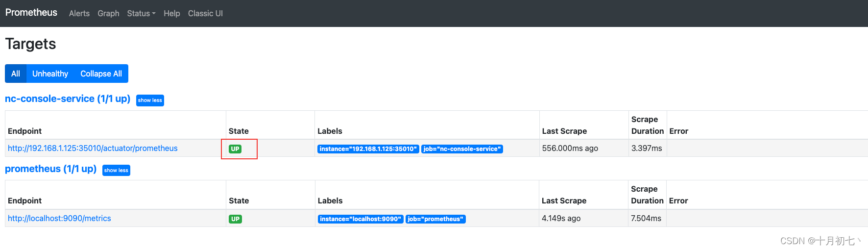Viewport: 868px width, 250px height.
Task: Click Error column header in prometheus table
Action: (x=678, y=200)
